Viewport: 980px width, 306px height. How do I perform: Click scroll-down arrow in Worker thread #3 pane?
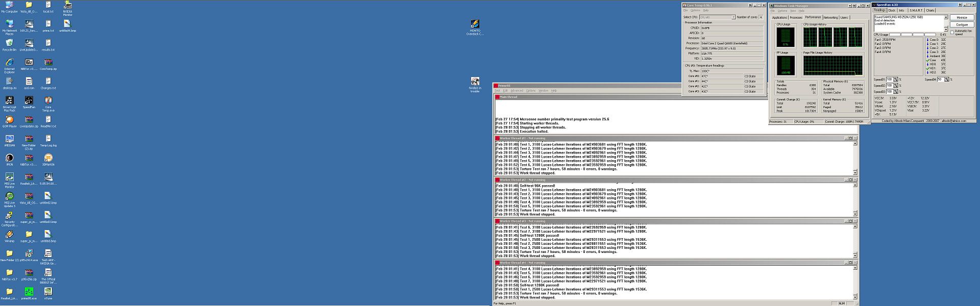point(855,255)
